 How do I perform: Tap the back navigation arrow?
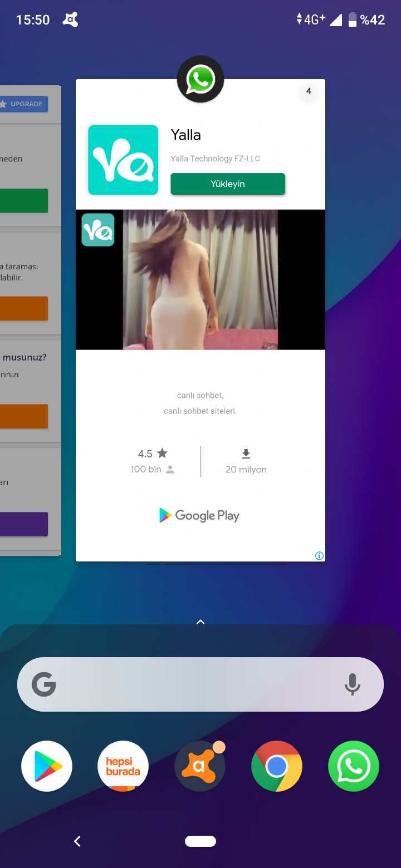click(x=77, y=841)
